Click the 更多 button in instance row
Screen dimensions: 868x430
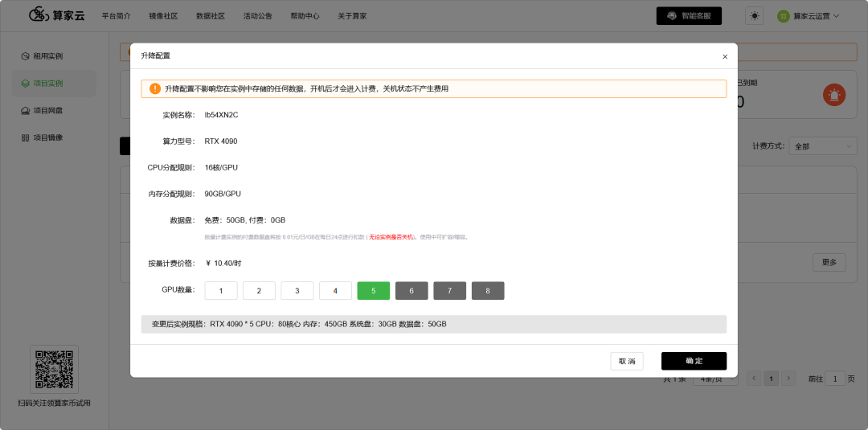pos(829,262)
